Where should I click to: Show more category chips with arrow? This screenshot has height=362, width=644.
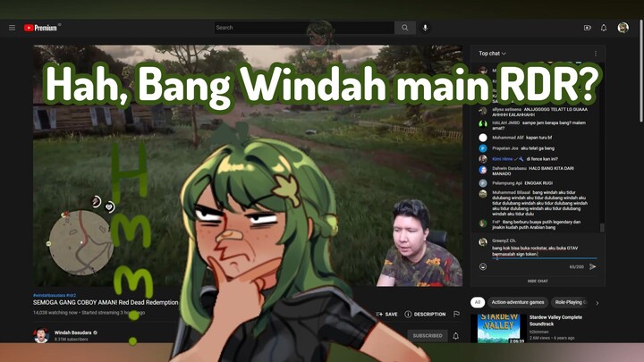coord(597,303)
